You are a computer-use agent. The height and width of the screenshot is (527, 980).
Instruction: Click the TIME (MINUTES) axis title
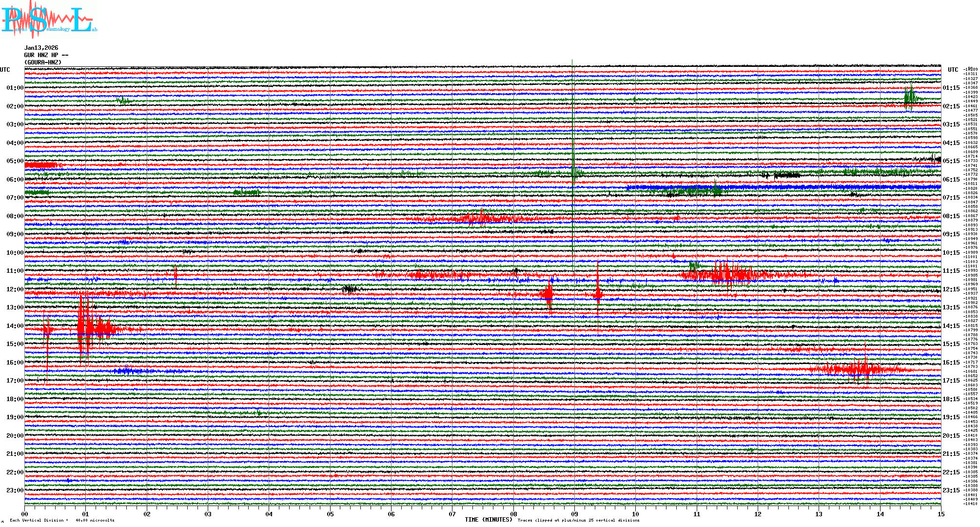[489, 520]
